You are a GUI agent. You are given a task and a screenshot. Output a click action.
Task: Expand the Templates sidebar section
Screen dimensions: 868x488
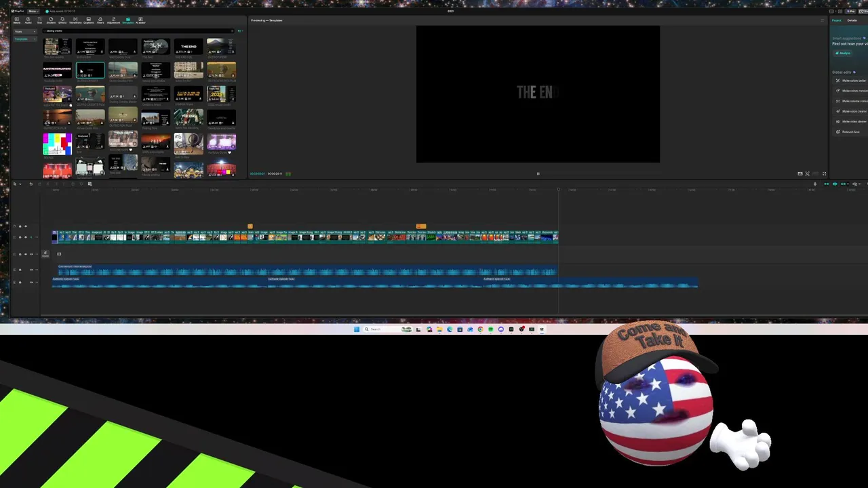coord(25,39)
